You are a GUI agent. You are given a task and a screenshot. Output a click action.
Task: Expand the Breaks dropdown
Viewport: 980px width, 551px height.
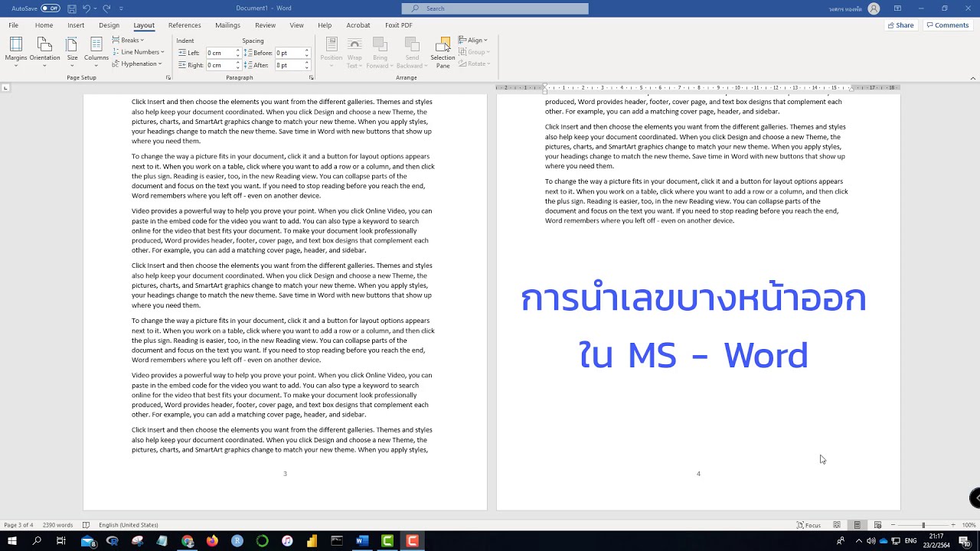tap(127, 40)
